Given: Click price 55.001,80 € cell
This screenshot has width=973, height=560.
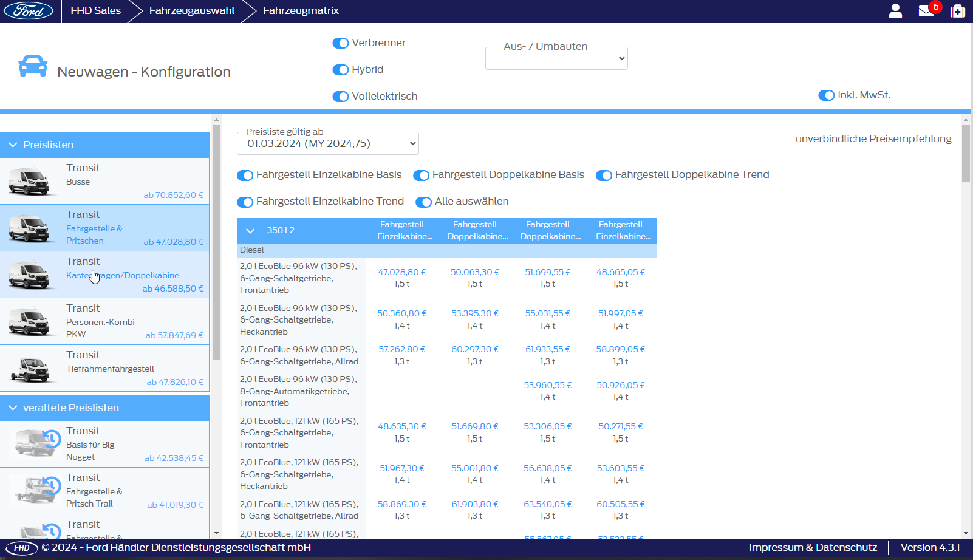Looking at the screenshot, I should (x=475, y=468).
